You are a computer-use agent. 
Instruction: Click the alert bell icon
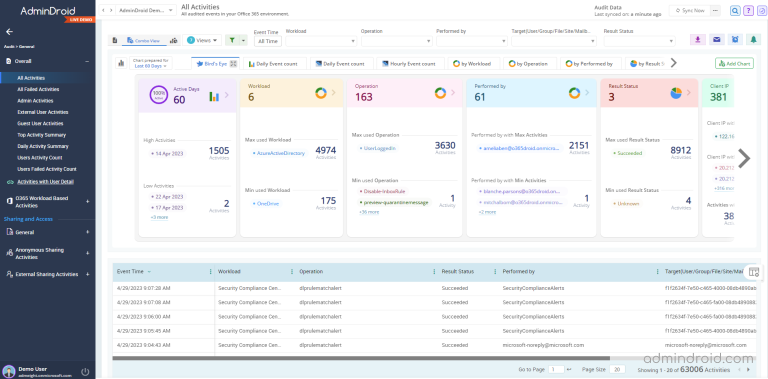point(753,40)
